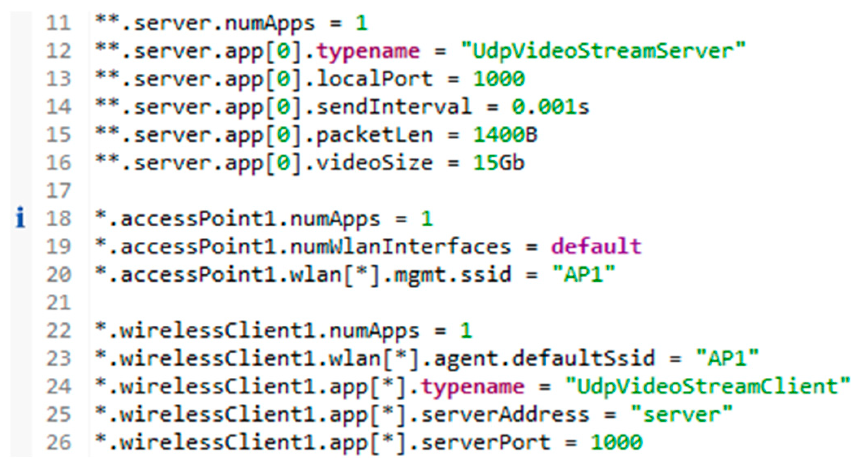This screenshot has height=471, width=868.
Task: Click the defaultSsid "AP1" value on line 23
Action: (727, 358)
